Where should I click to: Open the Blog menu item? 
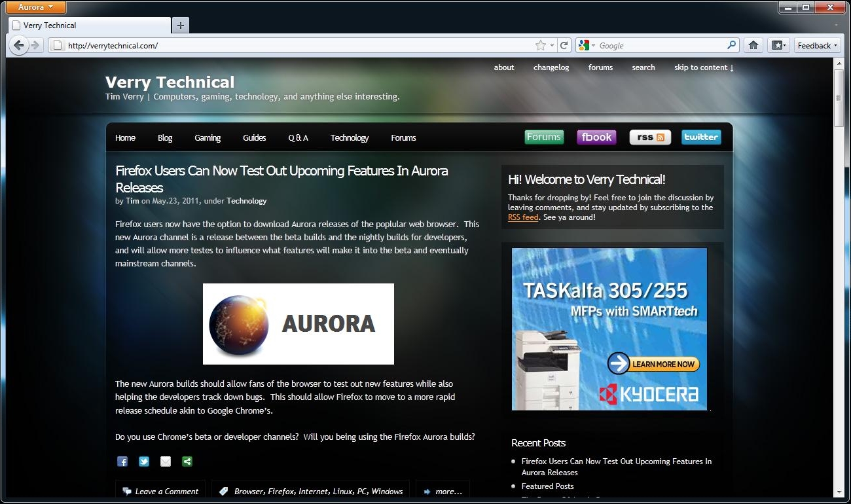pos(165,138)
